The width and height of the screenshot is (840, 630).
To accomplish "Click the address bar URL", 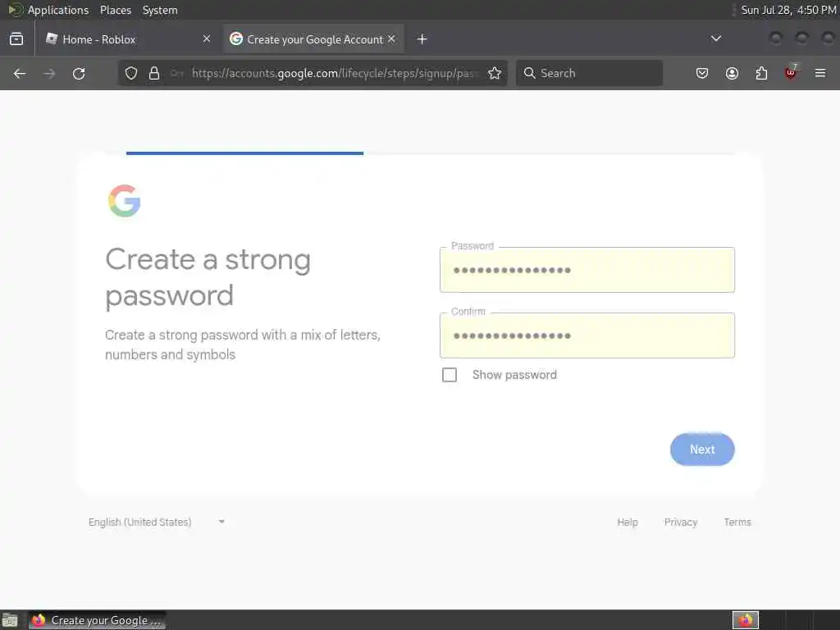I will [x=335, y=73].
